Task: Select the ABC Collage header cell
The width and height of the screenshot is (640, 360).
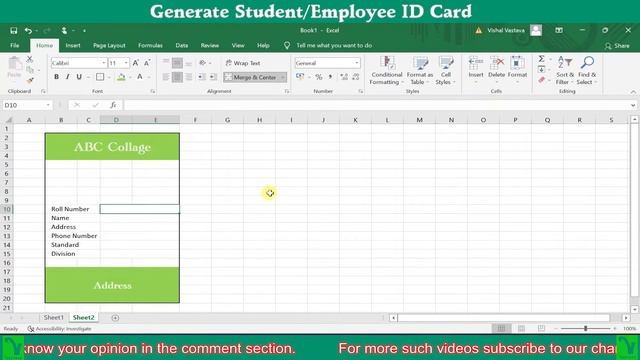Action: pyautogui.click(x=112, y=147)
